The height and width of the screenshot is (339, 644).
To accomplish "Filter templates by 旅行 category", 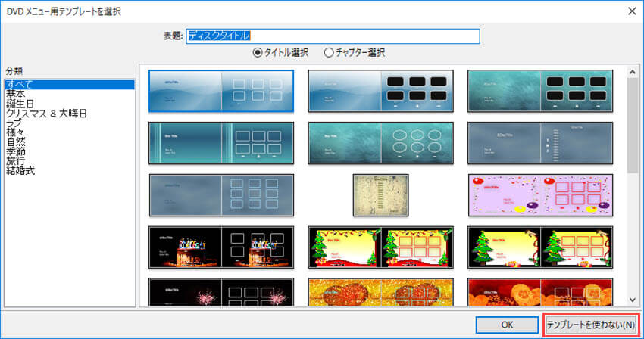I will point(17,161).
